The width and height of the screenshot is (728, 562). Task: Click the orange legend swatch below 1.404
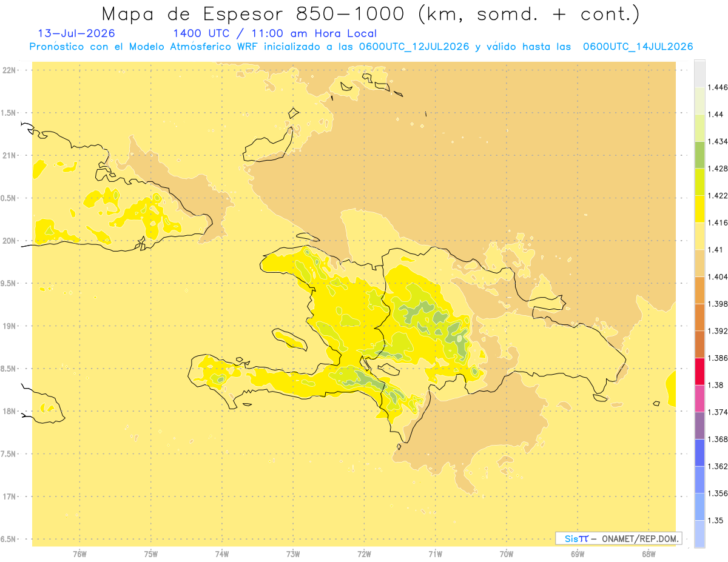(699, 290)
